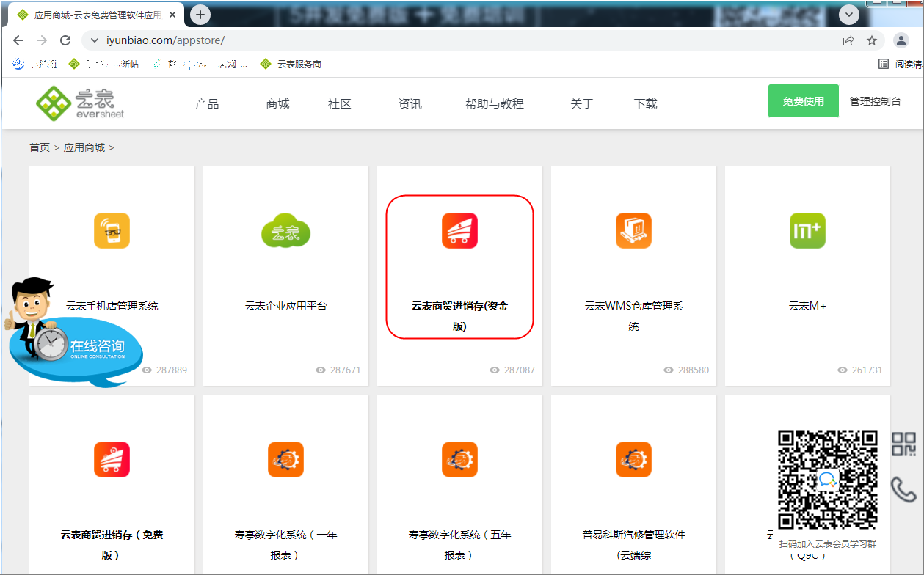Click the 云表 eversheet logo
Image resolution: width=924 pixels, height=575 pixels.
point(81,103)
